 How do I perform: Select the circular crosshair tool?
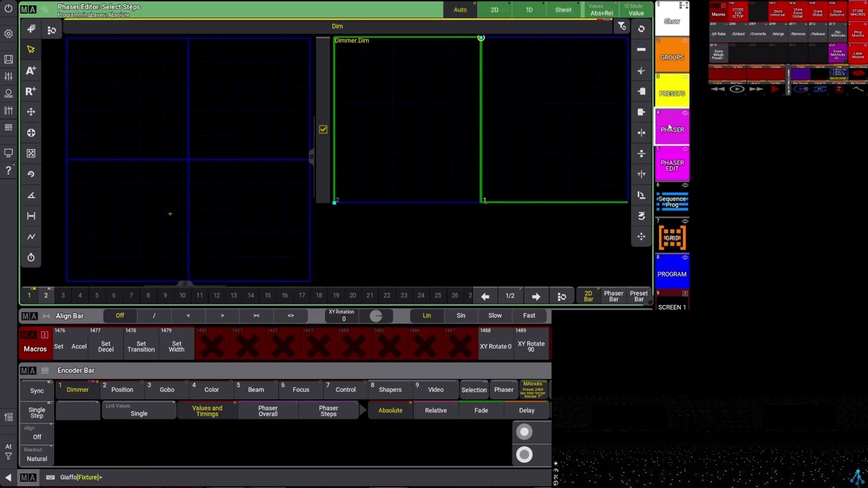pos(31,133)
